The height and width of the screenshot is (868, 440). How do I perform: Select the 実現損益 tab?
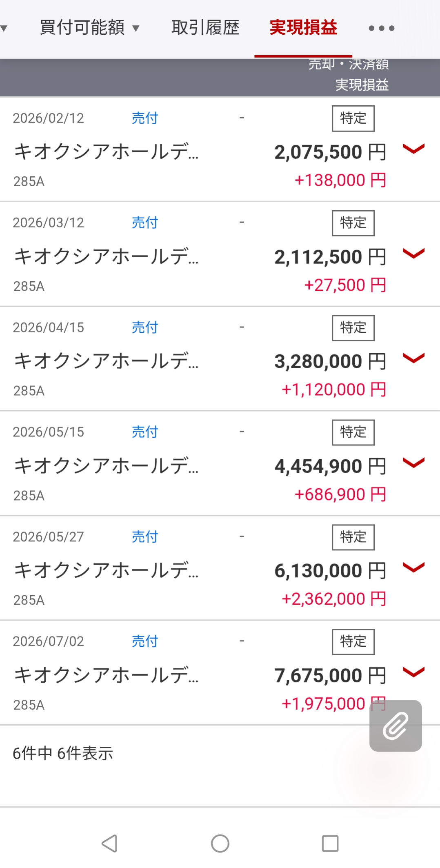303,28
